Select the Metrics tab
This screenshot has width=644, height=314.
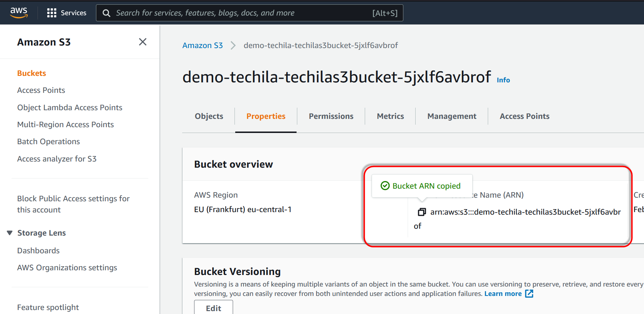click(x=390, y=116)
